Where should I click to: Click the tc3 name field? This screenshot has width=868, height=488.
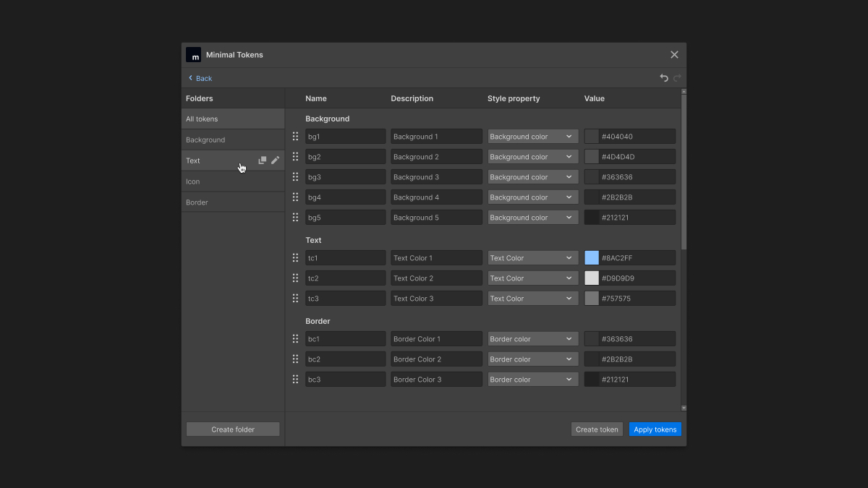346,299
